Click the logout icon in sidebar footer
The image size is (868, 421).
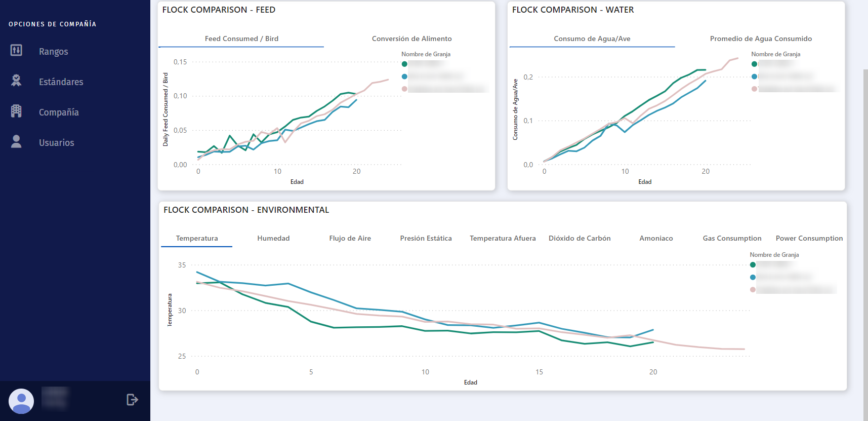point(132,400)
